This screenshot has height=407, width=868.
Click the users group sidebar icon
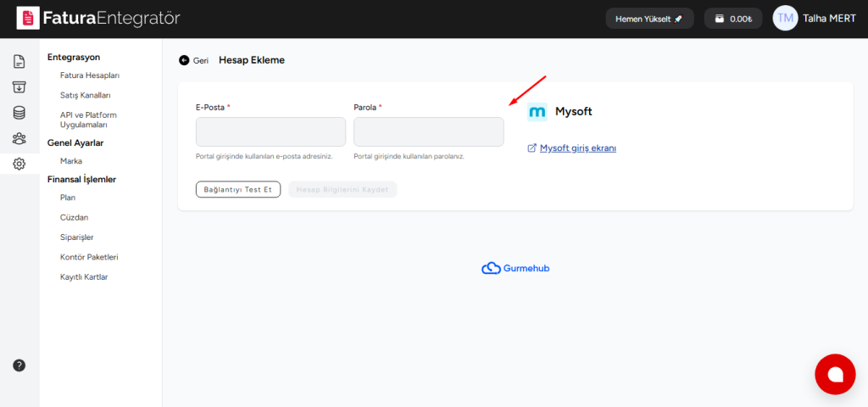[19, 138]
